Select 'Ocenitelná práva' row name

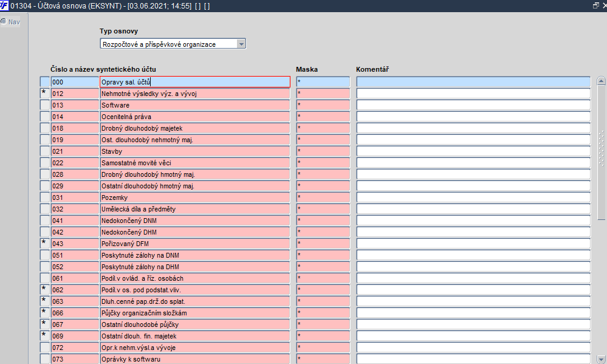pyautogui.click(x=195, y=117)
